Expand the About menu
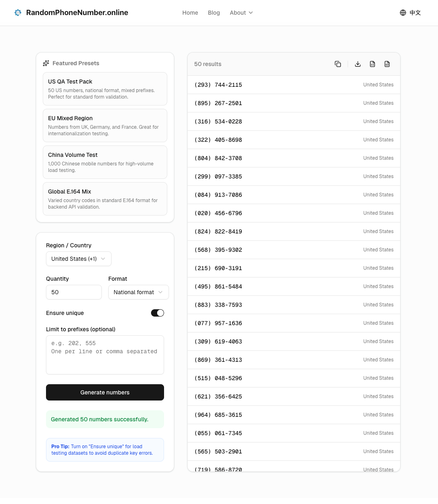 tap(241, 13)
